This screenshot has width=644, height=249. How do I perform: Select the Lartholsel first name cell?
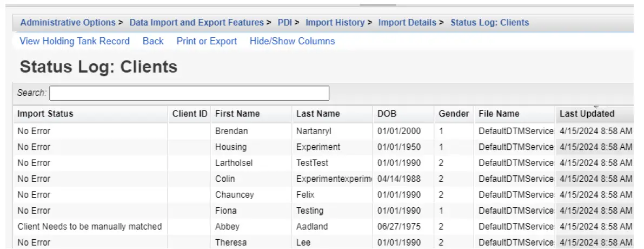[252, 163]
